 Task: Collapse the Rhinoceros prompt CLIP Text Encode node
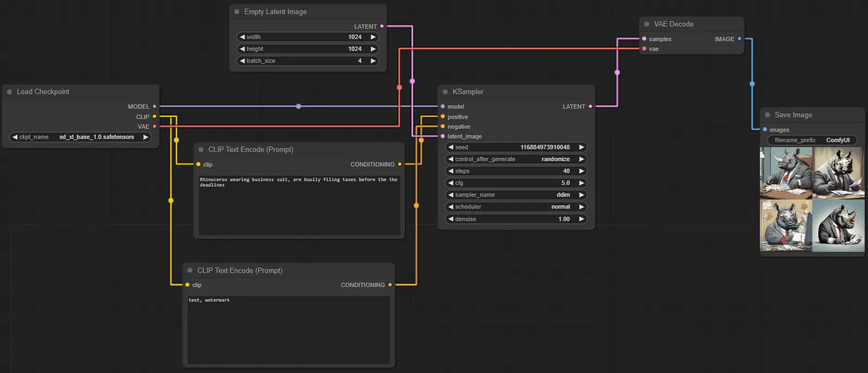click(x=201, y=149)
